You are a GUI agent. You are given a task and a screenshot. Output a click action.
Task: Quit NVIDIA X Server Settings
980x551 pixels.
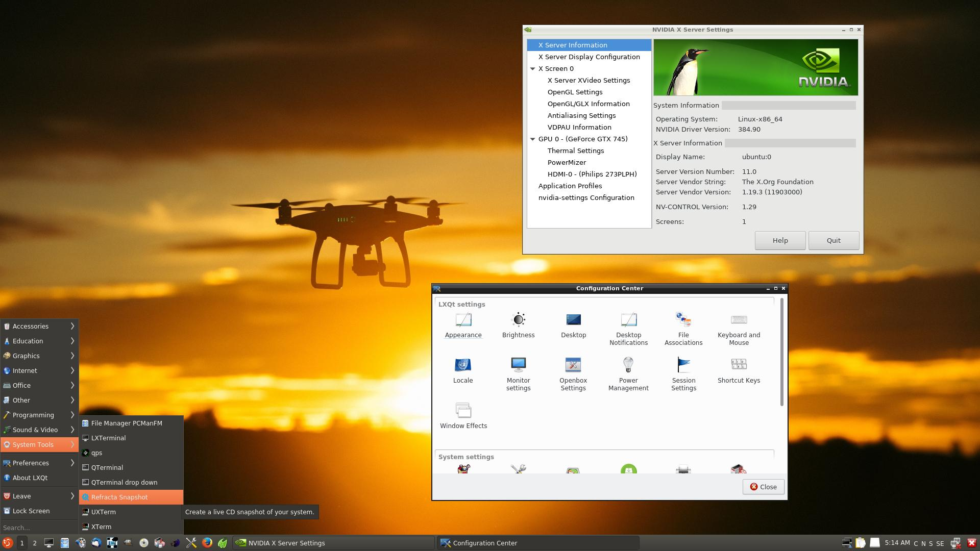(834, 240)
